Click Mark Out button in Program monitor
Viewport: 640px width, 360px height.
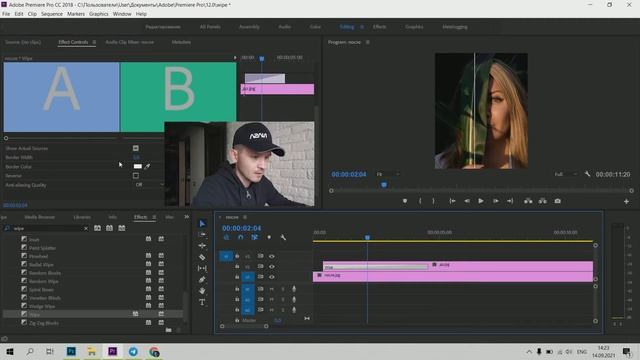pyautogui.click(x=433, y=201)
